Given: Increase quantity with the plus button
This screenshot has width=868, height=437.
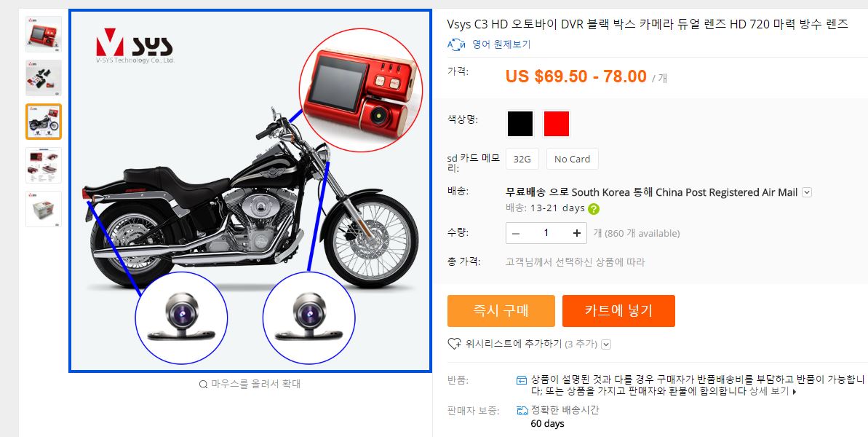Looking at the screenshot, I should coord(577,233).
